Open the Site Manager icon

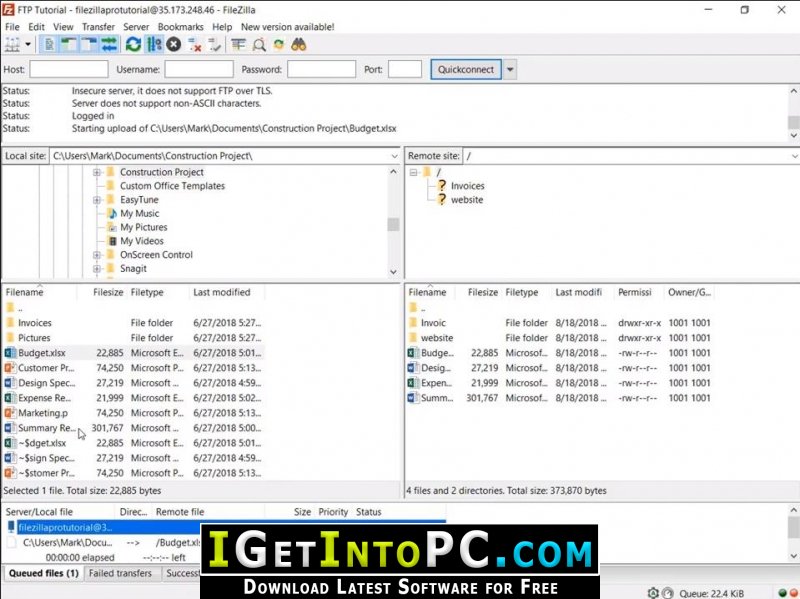click(12, 45)
